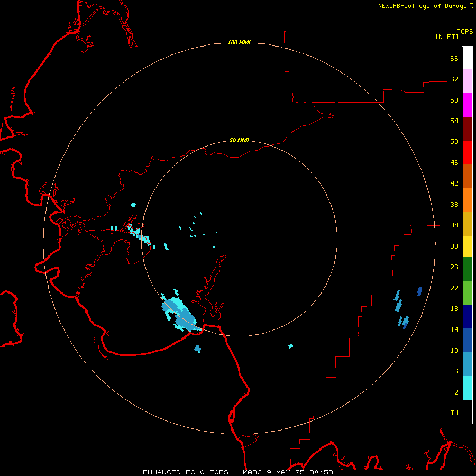Select the 62 legend value
The height and width of the screenshot is (476, 476).
pos(454,79)
